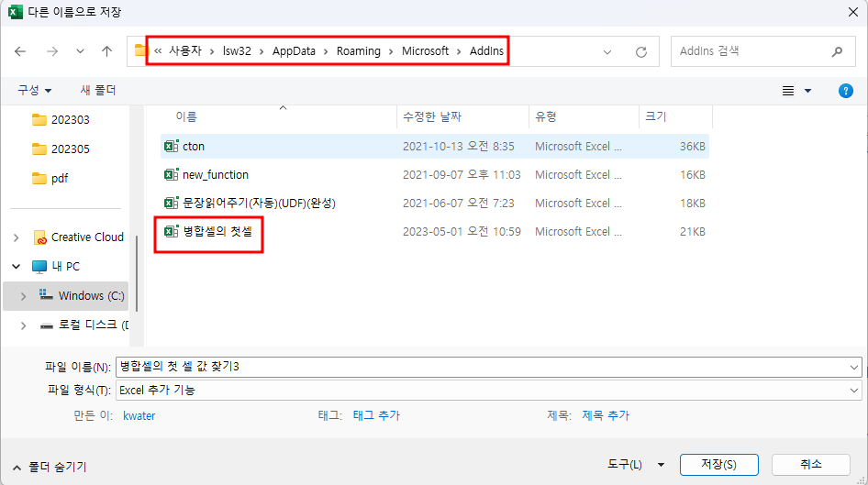Collapse the 내 PC node
Viewport: 868px width, 485px height.
(16, 267)
